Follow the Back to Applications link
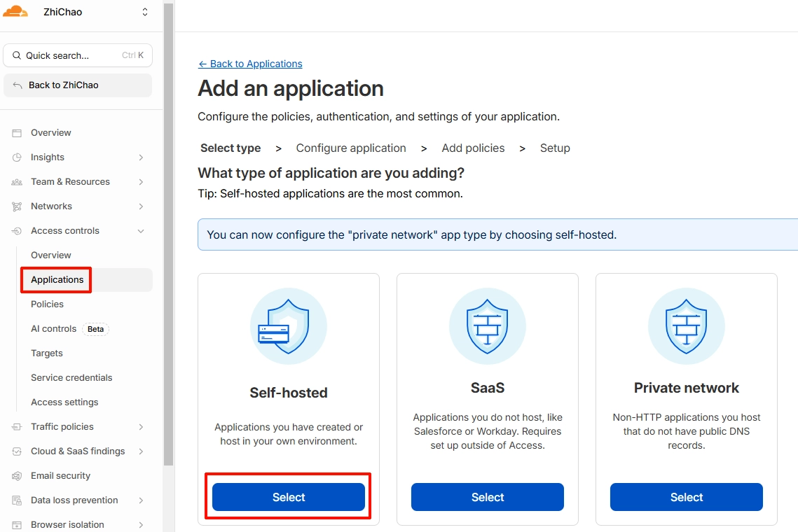Viewport: 798px width, 532px height. click(x=250, y=64)
